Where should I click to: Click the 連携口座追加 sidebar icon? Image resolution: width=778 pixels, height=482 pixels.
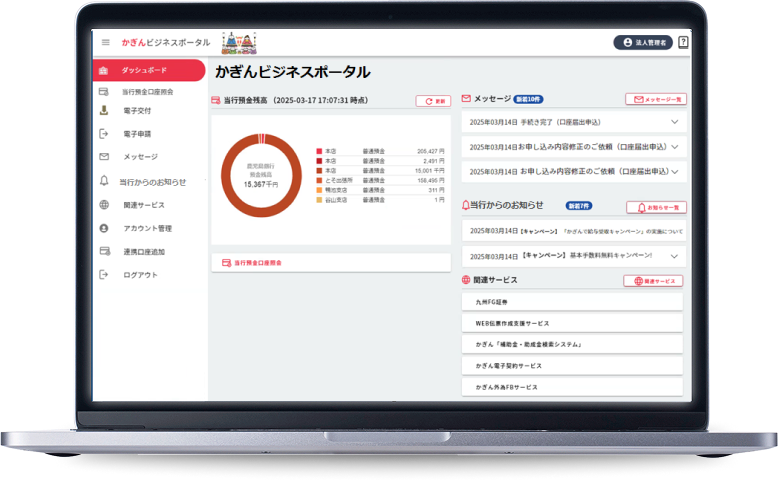click(x=103, y=251)
